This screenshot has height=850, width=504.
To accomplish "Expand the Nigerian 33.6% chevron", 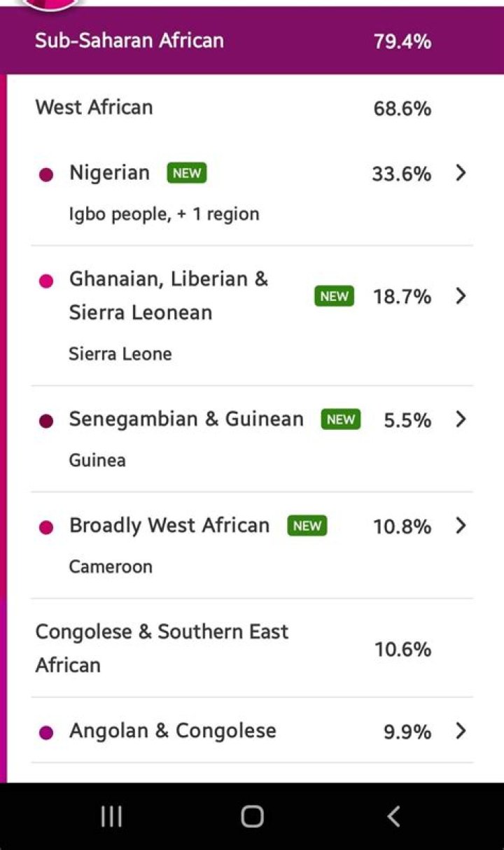I will [x=460, y=173].
